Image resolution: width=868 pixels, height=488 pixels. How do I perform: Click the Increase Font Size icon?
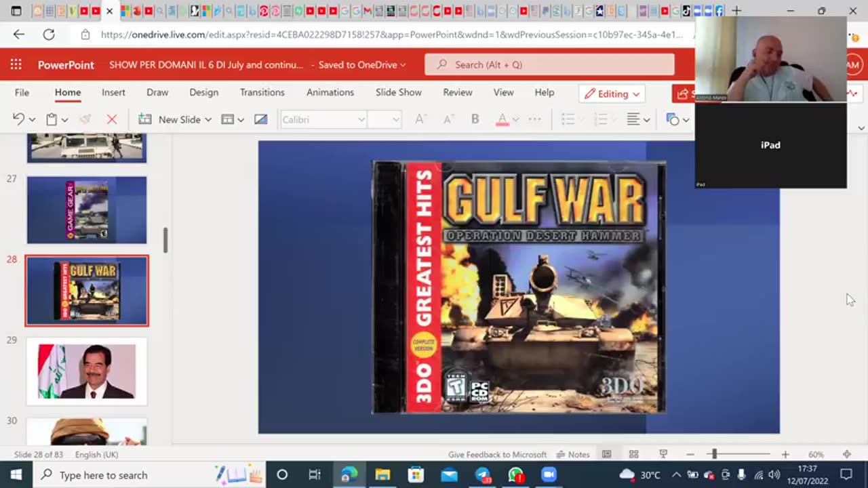point(420,119)
